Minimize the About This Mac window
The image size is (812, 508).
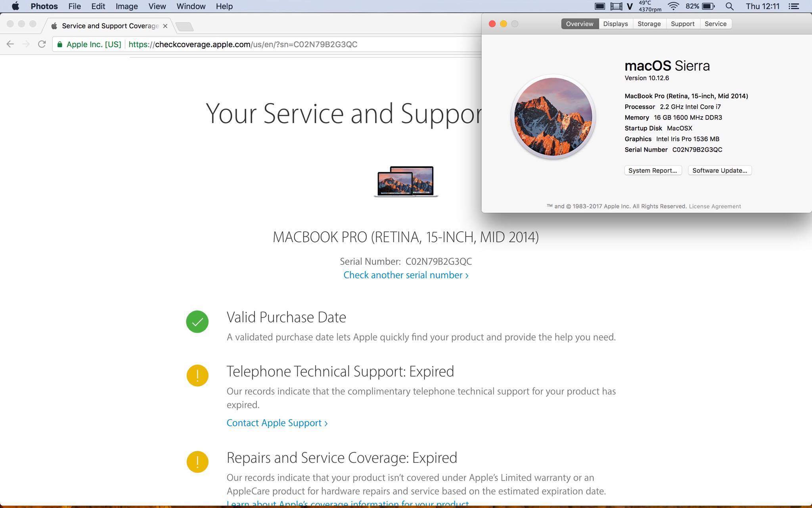coord(504,24)
